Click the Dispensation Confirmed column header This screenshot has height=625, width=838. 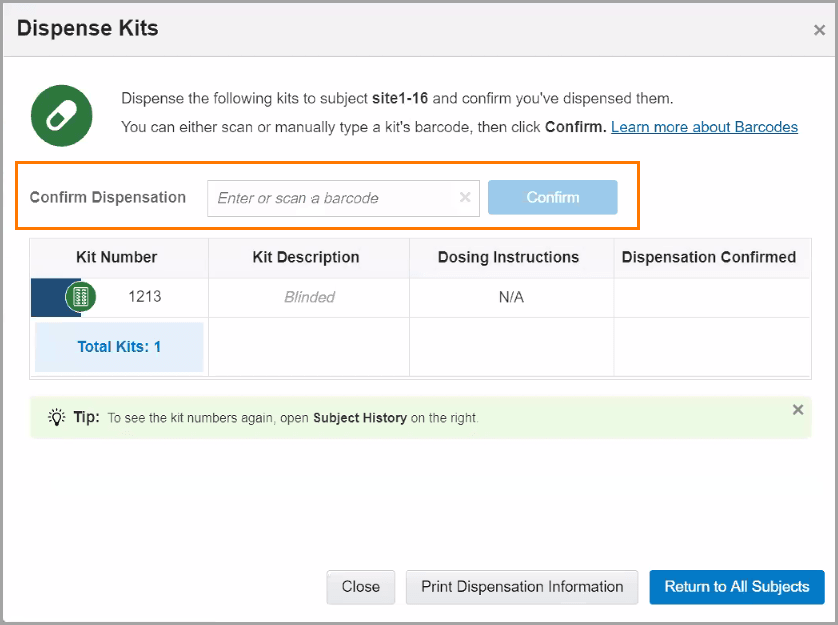coord(709,257)
